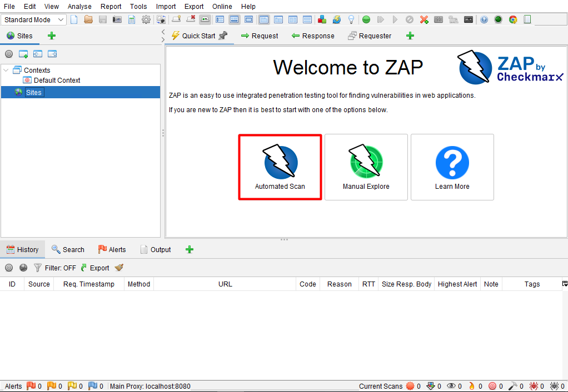Click export context icon in Sites panel
The width and height of the screenshot is (568, 392).
tap(53, 54)
